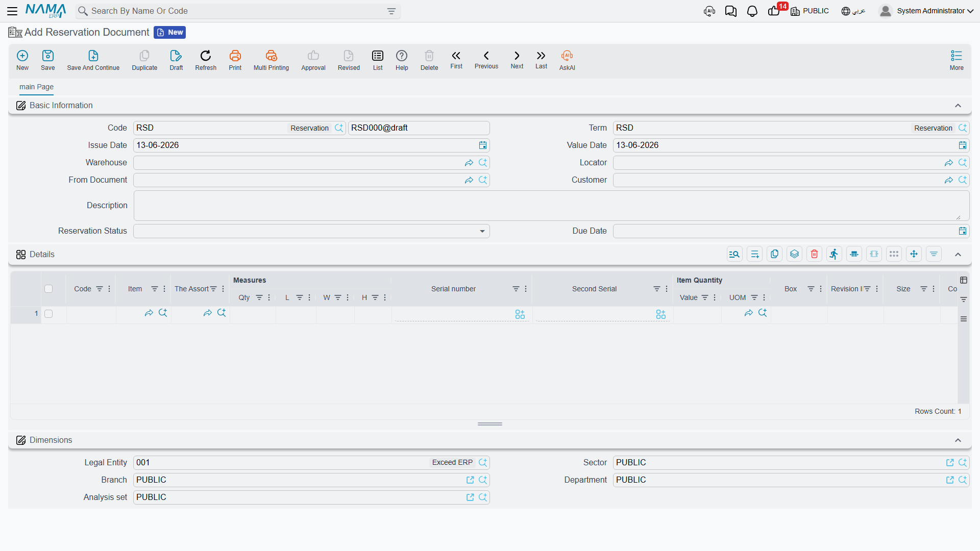Collapse the Basic Information section
The width and height of the screenshot is (980, 551).
click(958, 106)
